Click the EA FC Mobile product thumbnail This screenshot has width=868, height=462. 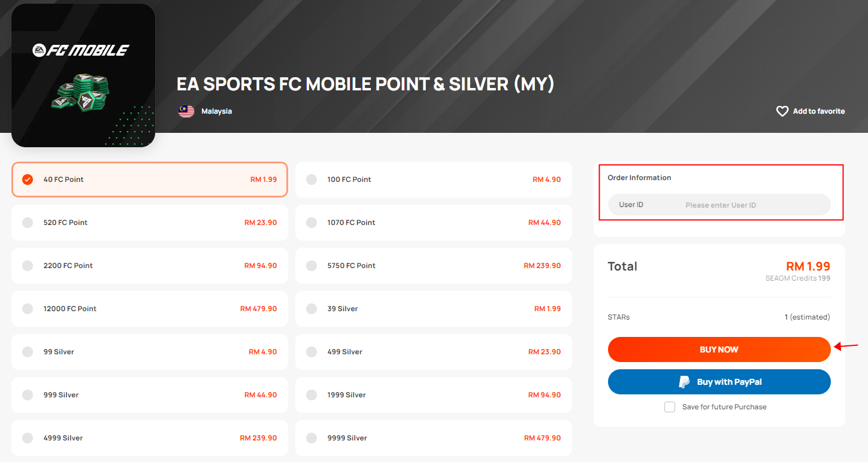[x=83, y=75]
